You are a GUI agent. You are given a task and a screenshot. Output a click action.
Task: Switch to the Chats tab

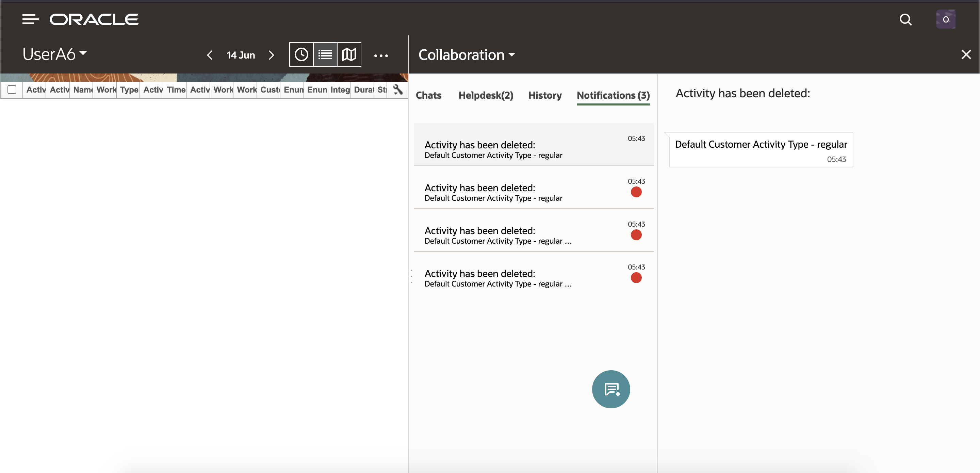[x=429, y=95]
